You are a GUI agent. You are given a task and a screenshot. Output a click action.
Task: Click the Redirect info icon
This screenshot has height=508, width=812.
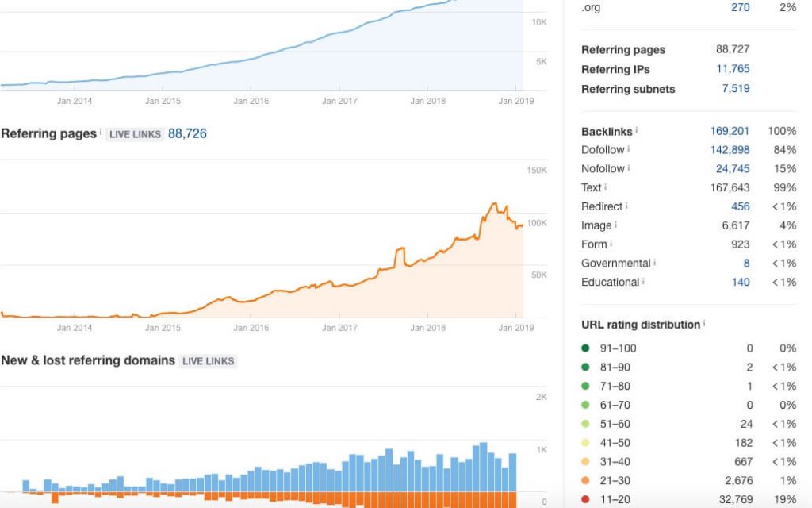click(626, 206)
